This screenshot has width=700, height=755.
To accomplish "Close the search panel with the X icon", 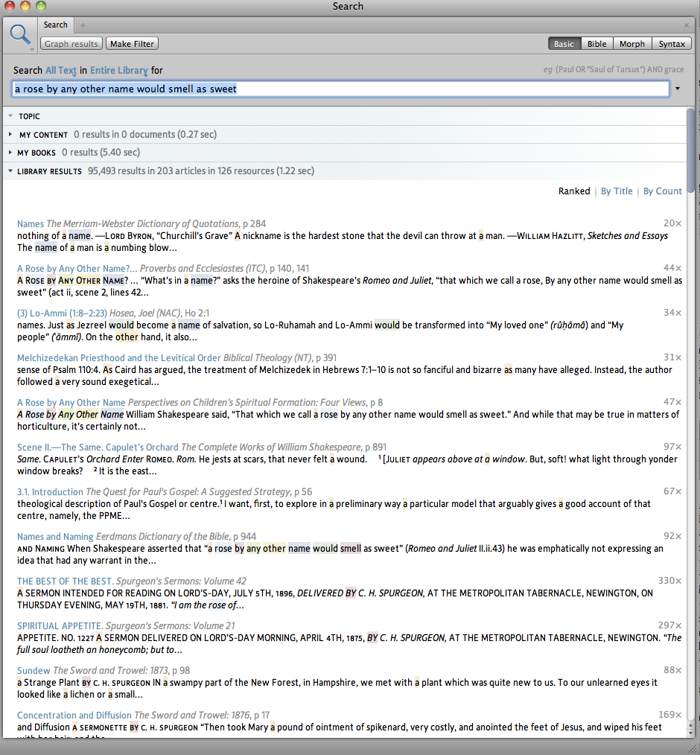I will 686,25.
